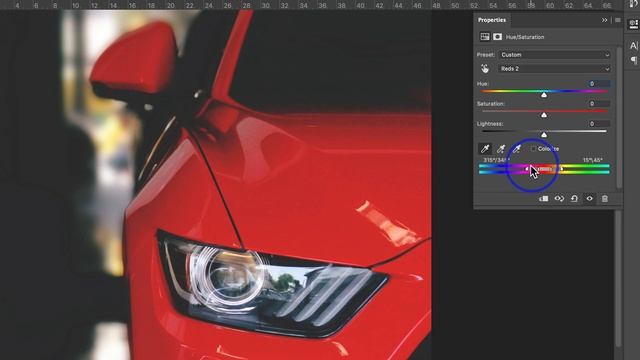Enable the Colorize checkbox
The image size is (640, 360).
pos(533,149)
